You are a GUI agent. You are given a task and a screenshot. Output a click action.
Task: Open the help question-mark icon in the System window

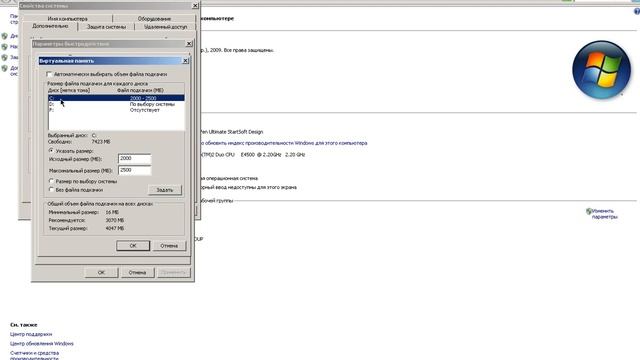(637, 11)
